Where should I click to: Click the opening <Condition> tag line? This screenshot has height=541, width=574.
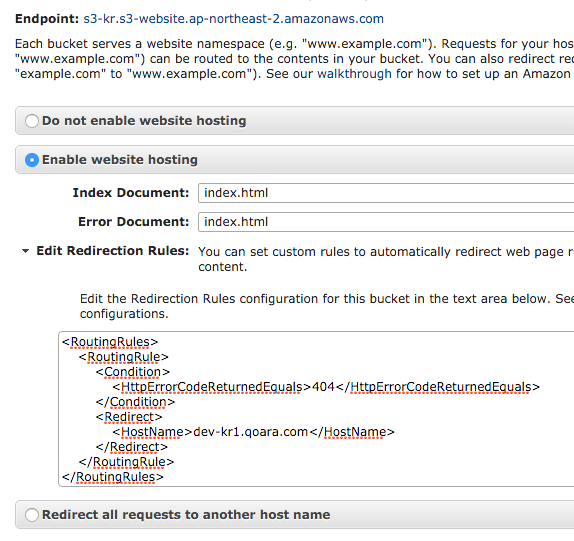point(133,372)
